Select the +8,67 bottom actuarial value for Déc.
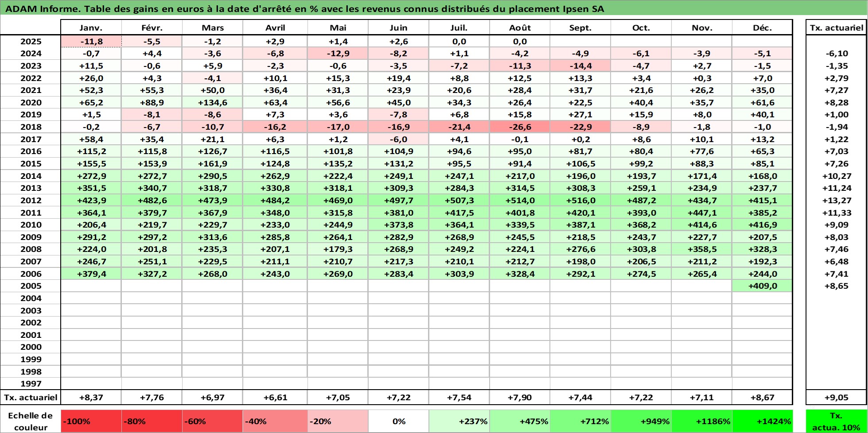The height and width of the screenshot is (433, 868). (762, 397)
